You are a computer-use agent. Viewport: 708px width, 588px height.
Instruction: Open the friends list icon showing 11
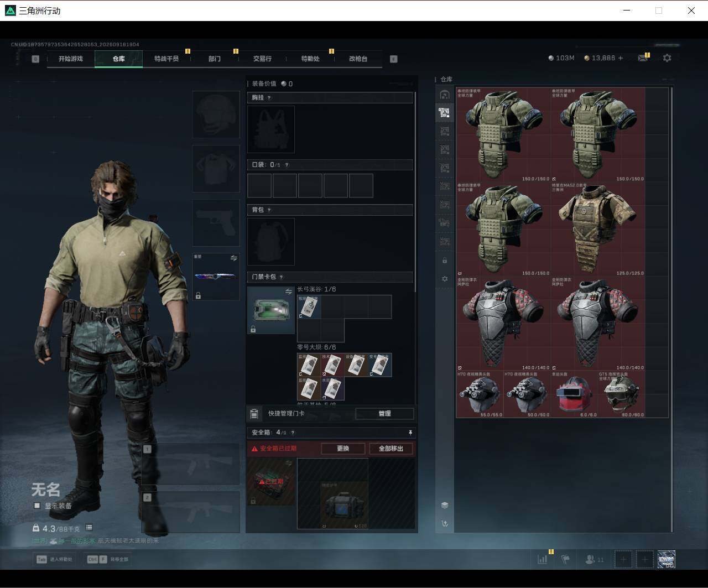[595, 560]
